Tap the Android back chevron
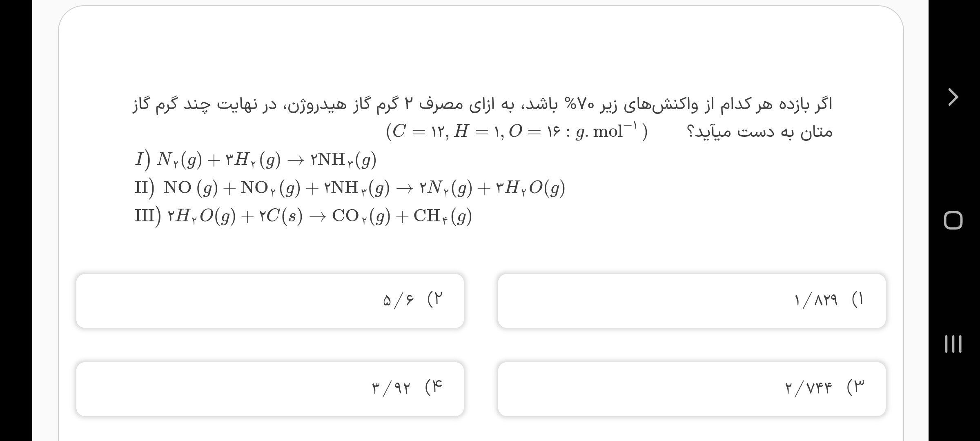 click(953, 97)
